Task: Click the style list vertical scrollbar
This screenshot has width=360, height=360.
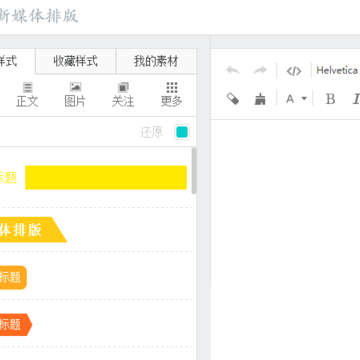Action: (194, 171)
